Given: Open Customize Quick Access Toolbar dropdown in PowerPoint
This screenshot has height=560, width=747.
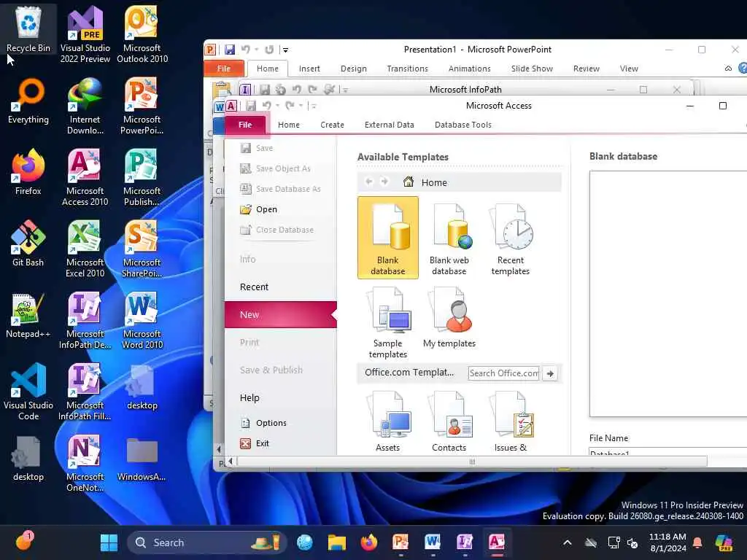Looking at the screenshot, I should tap(285, 50).
